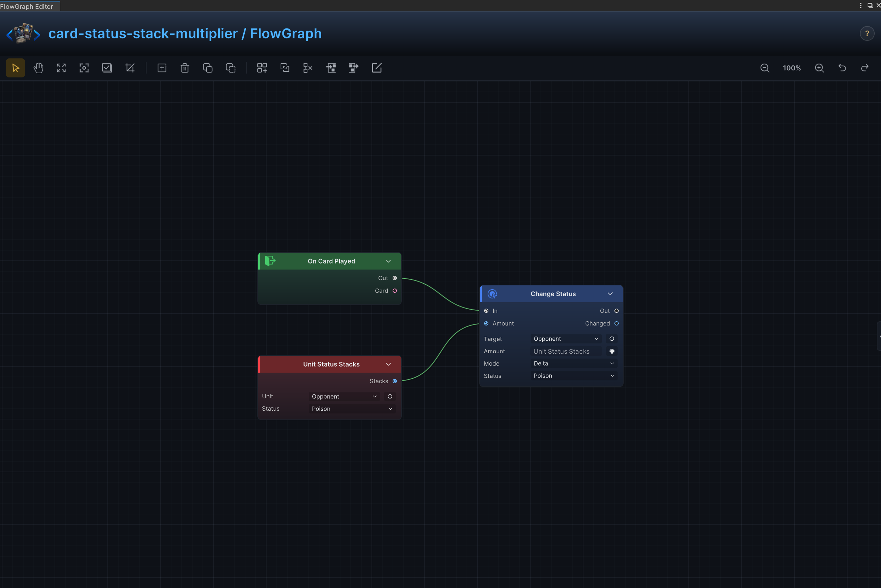The width and height of the screenshot is (881, 588).
Task: Click the add node plus icon
Action: [x=162, y=68]
